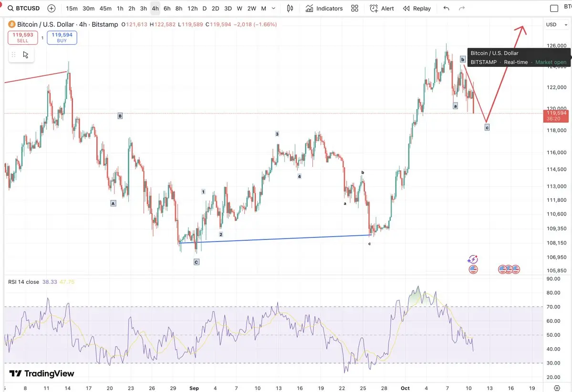Click the RSI value 38.33
The height and width of the screenshot is (392, 572).
[x=50, y=282]
